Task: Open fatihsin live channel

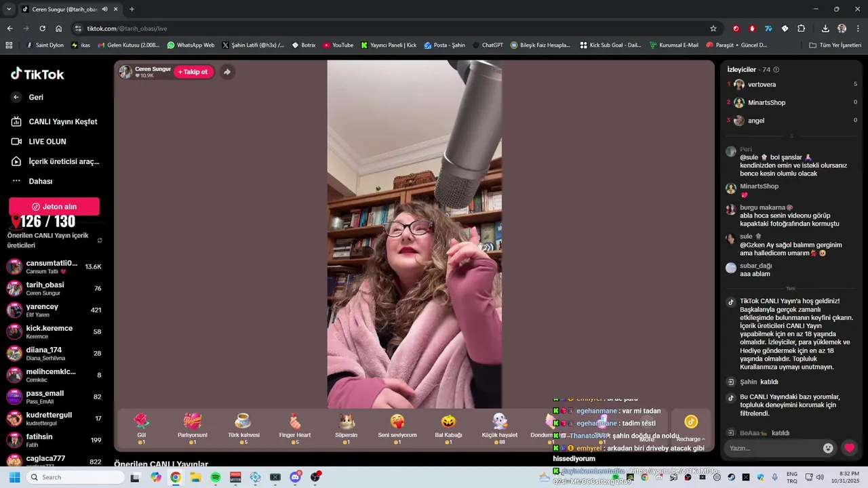Action: pyautogui.click(x=54, y=440)
